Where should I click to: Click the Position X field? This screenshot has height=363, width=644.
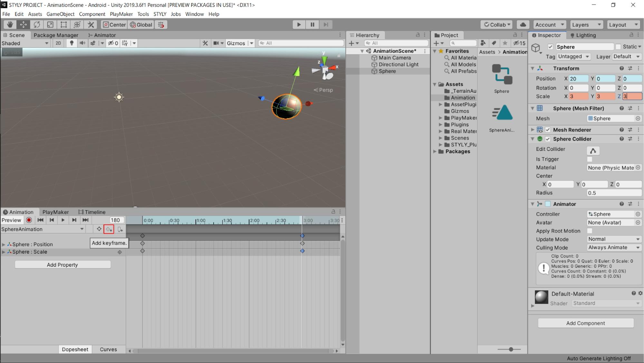[x=579, y=79]
